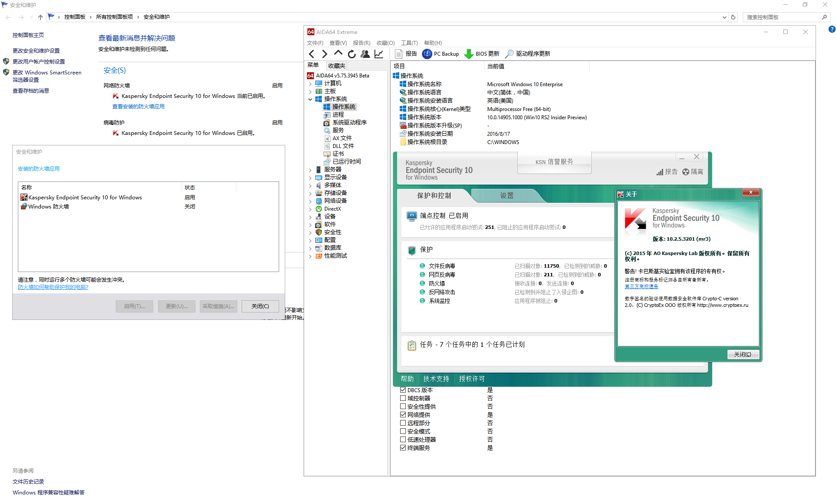The width and height of the screenshot is (836, 504).
Task: Open AIDA64 文件(F) menu
Action: pos(315,43)
